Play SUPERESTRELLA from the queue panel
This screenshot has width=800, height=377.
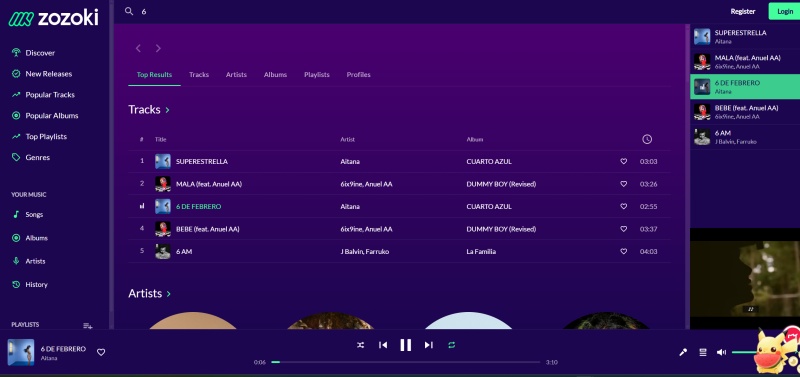click(x=745, y=37)
